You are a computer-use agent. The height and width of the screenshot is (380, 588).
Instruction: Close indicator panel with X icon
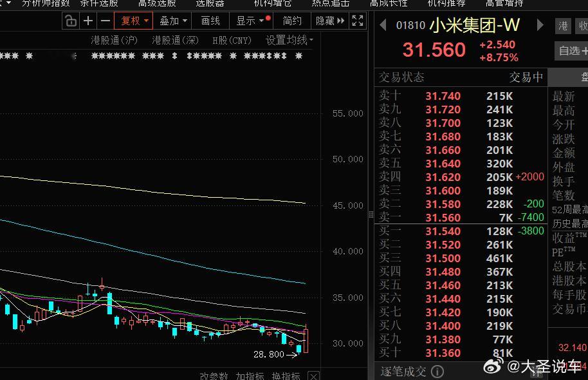pos(313,375)
